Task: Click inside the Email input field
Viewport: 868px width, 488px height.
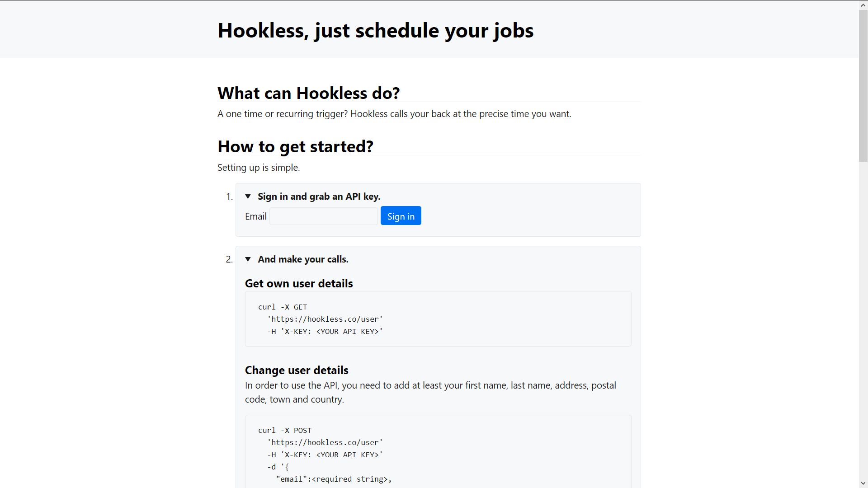Action: click(323, 216)
